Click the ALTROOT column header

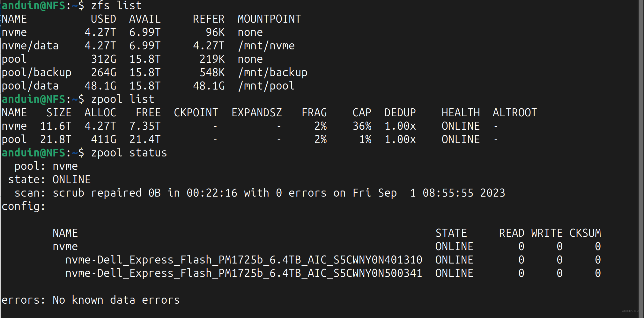pos(515,113)
